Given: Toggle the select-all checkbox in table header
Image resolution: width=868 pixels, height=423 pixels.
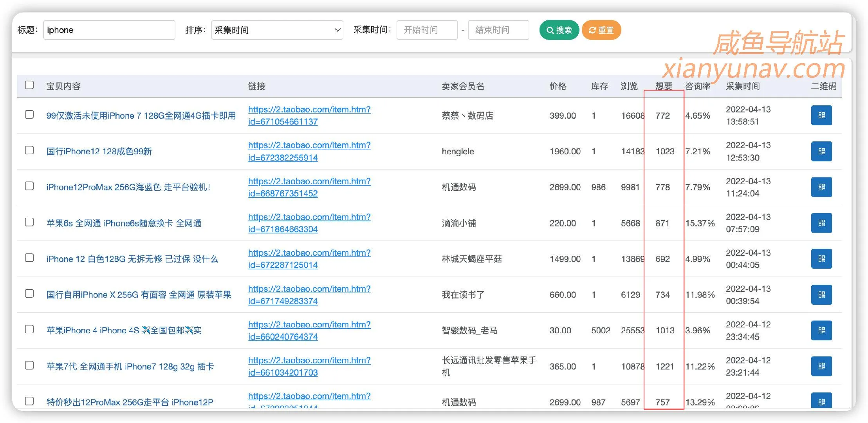Looking at the screenshot, I should click(x=29, y=85).
